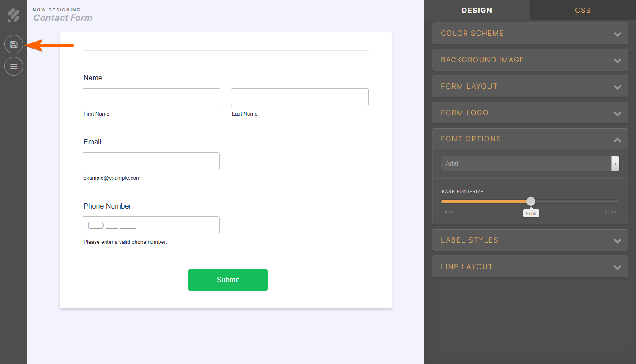Open the Line Layout settings

530,266
